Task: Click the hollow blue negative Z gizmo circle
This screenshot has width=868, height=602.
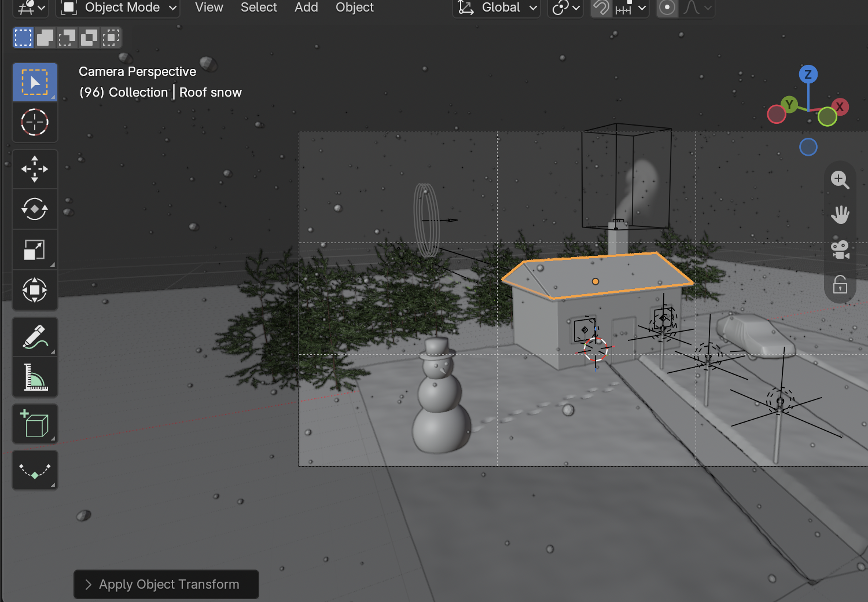Action: (x=808, y=147)
